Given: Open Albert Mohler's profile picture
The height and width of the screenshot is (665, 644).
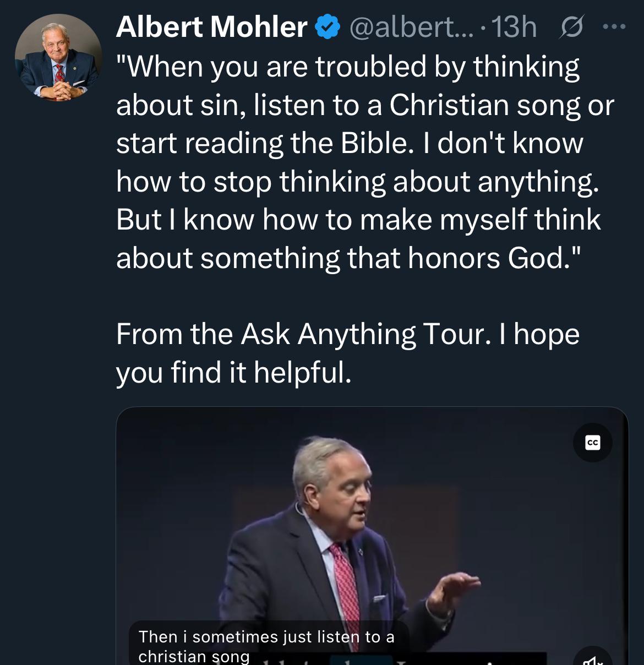Looking at the screenshot, I should coord(58,58).
